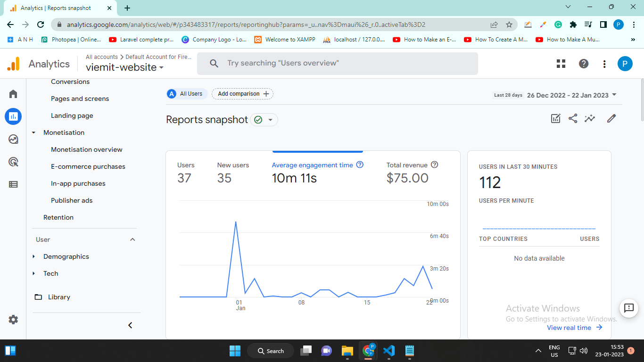The width and height of the screenshot is (644, 362).
Task: Click the Add comparison button
Action: (242, 94)
